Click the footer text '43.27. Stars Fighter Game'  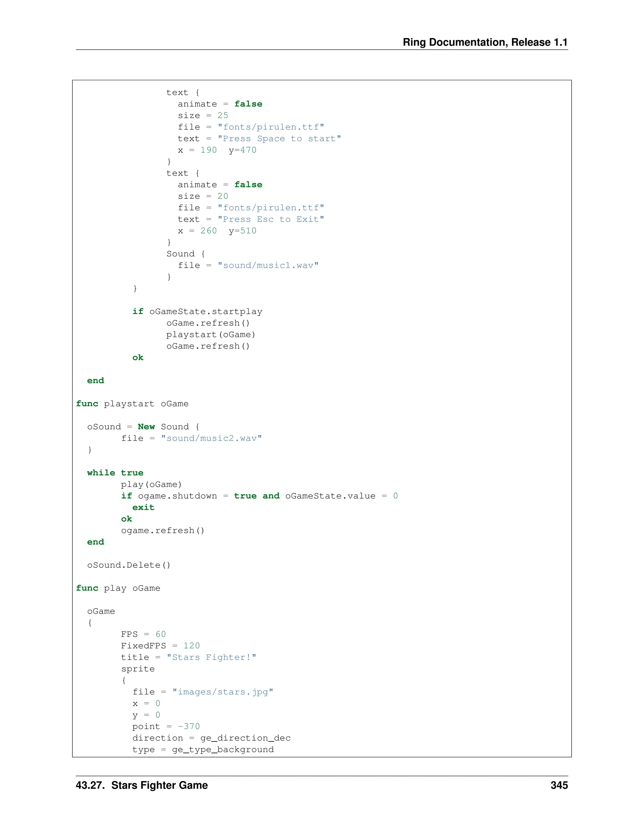142,785
